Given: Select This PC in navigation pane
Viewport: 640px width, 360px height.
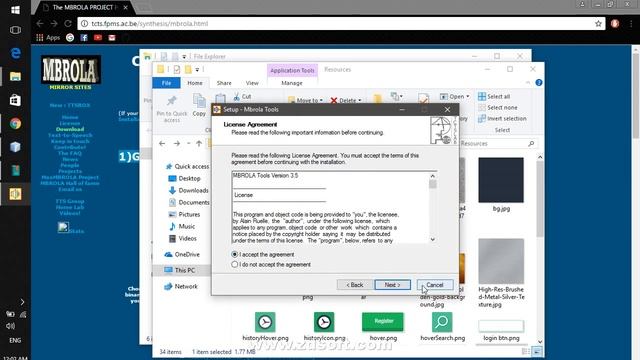Looking at the screenshot, I should pos(180,270).
